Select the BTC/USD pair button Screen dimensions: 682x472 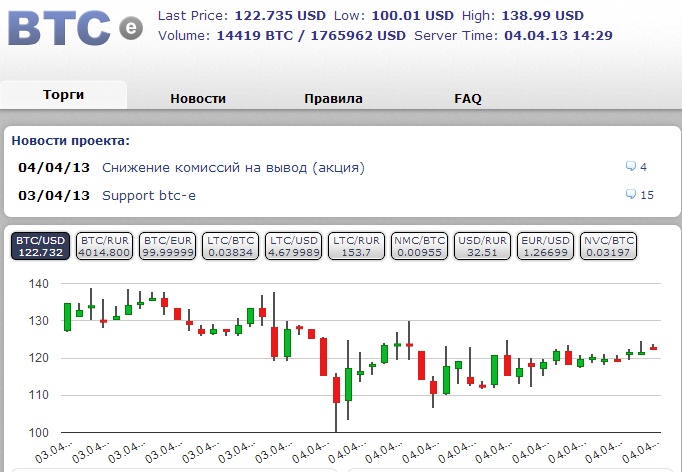[40, 246]
